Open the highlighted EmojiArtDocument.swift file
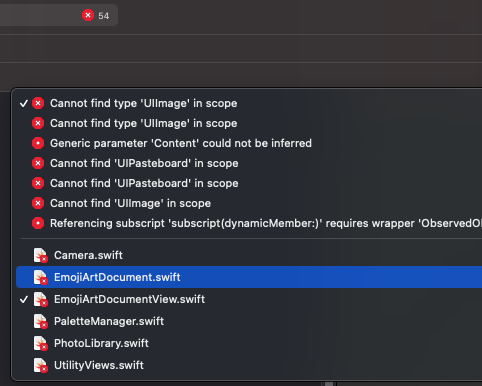Image resolution: width=482 pixels, height=386 pixels. [249, 277]
